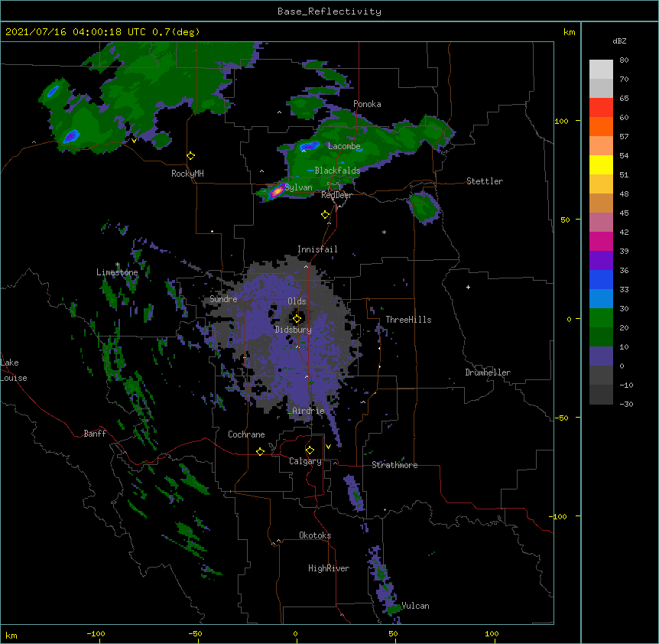
Task: Click the Innisfail city label
Action: pos(317,249)
